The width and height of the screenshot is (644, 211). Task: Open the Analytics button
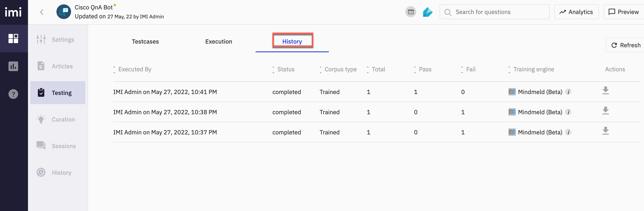coord(577,12)
